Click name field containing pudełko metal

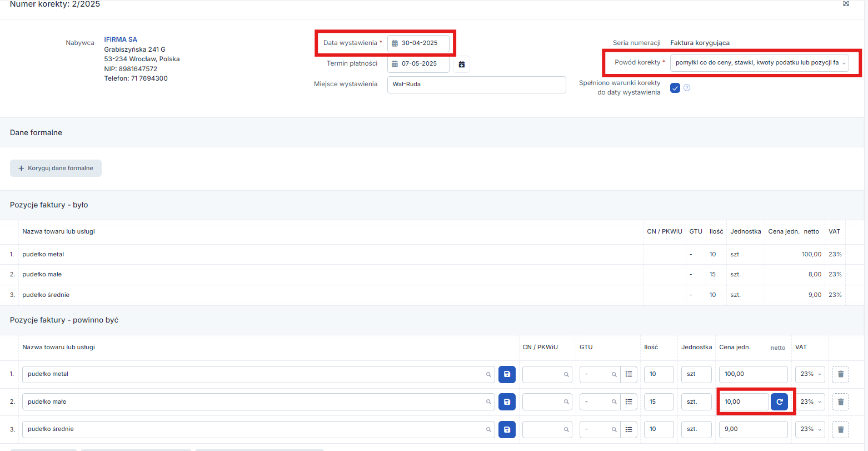[258, 374]
